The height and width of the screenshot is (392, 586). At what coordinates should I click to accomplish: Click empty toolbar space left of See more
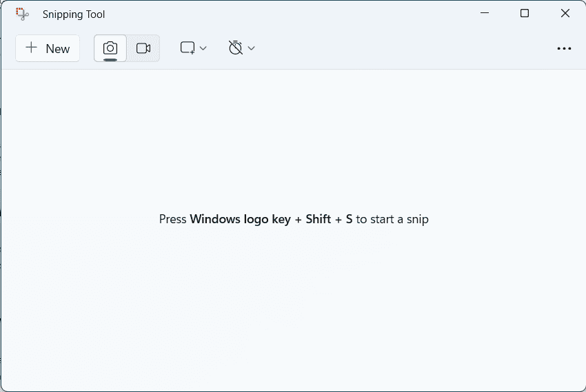[x=414, y=48]
